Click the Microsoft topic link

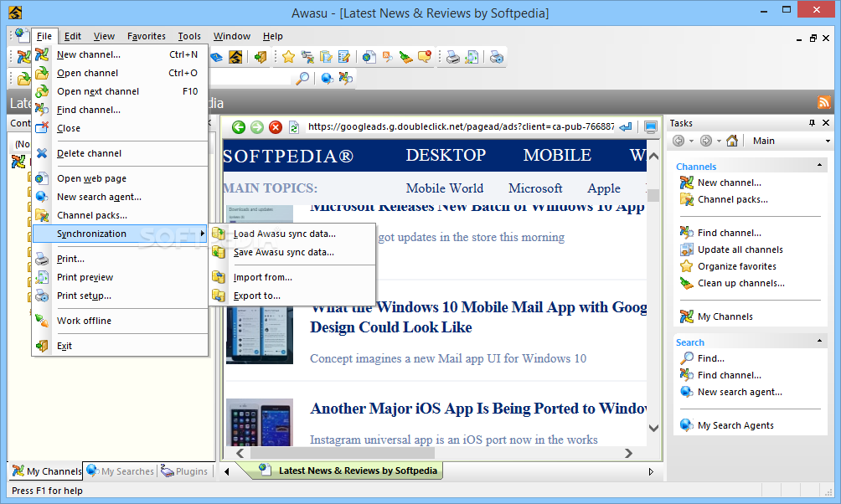(x=535, y=188)
